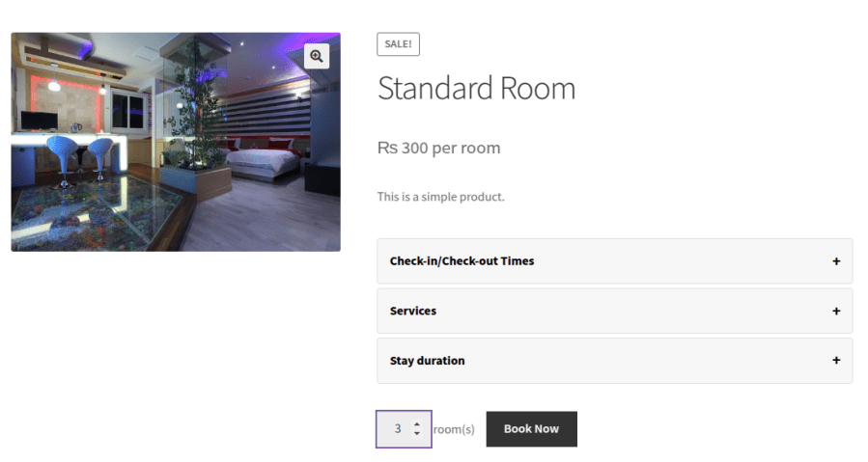The width and height of the screenshot is (868, 462).
Task: Click the magnifier zoom icon on photo
Action: click(316, 57)
